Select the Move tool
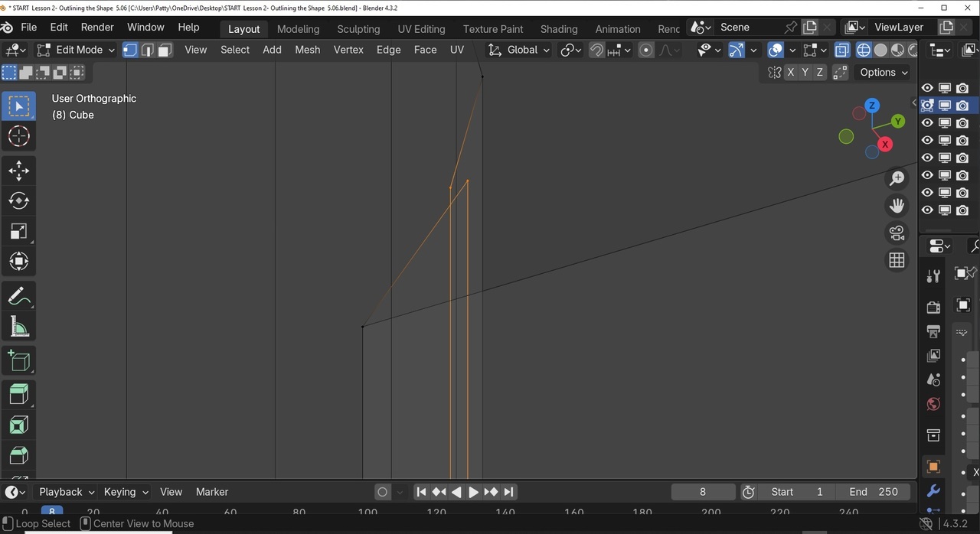 (18, 171)
